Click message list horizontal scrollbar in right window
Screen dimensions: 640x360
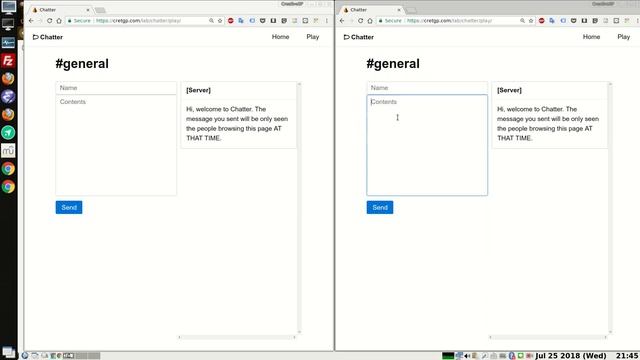click(548, 337)
